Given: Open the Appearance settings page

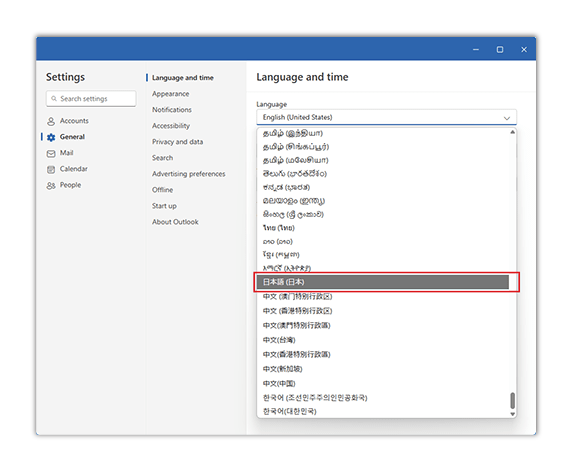Looking at the screenshot, I should coord(171,94).
